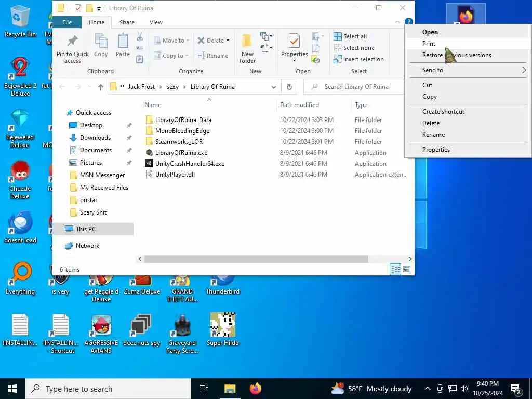Select the AGGRESSIVE AVIANS desktop icon
Screen dimensions: 532x399
(x=101, y=334)
